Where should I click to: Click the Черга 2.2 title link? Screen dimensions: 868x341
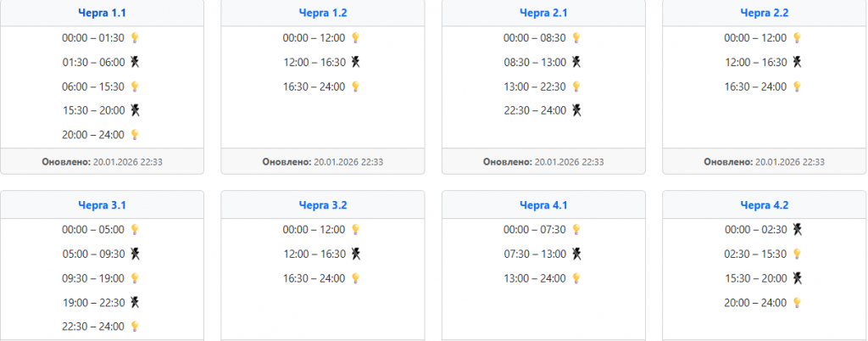tap(764, 13)
